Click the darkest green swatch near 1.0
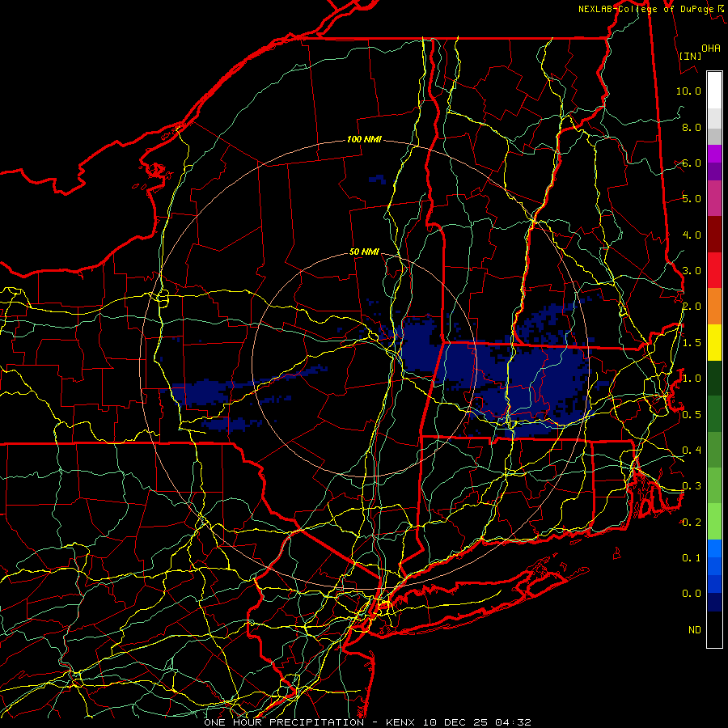Screen dimensions: 728x728 (x=714, y=378)
